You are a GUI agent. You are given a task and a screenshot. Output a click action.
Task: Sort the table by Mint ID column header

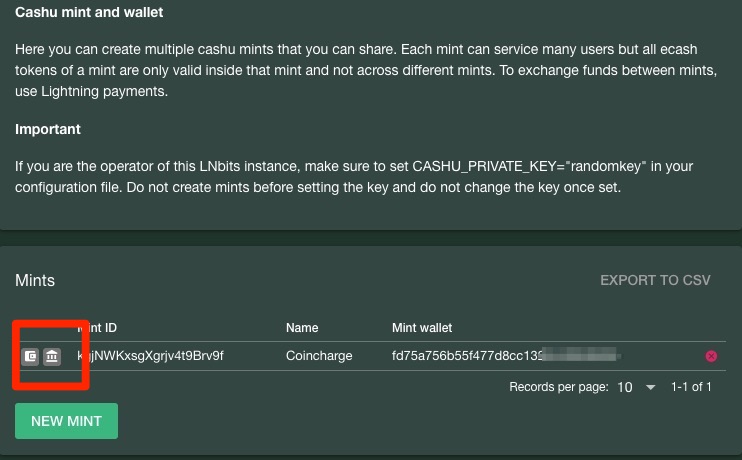[x=97, y=327]
